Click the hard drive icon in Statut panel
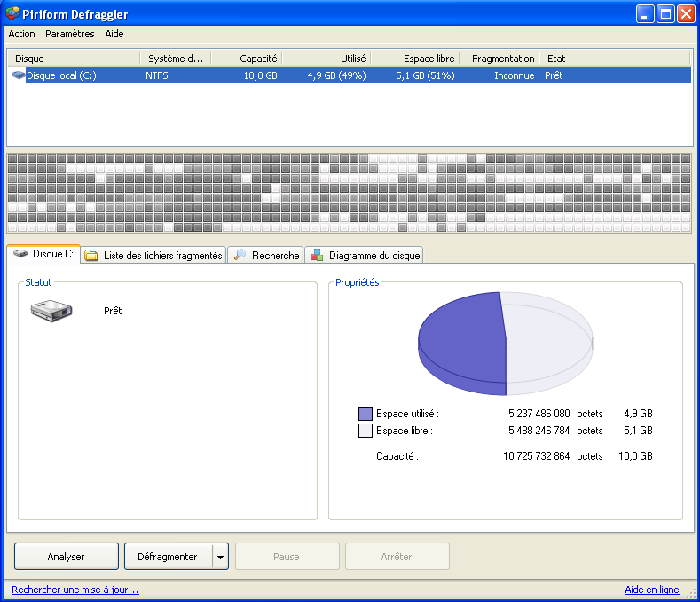 [51, 311]
